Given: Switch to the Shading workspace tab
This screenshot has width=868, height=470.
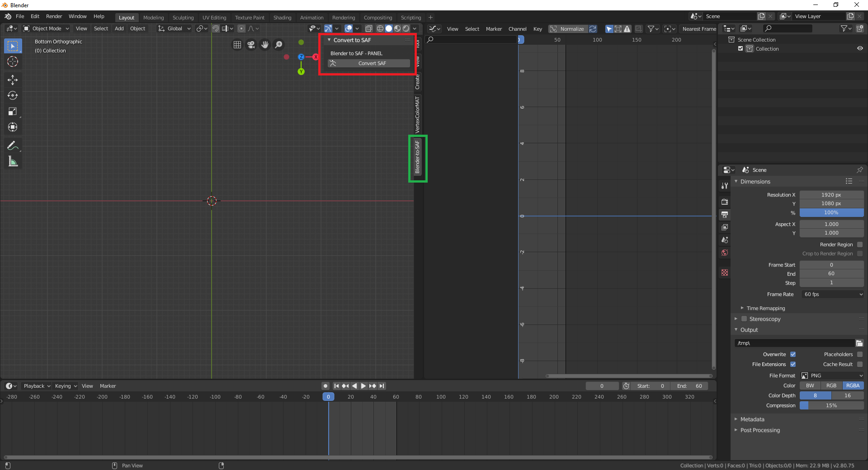Looking at the screenshot, I should click(282, 18).
